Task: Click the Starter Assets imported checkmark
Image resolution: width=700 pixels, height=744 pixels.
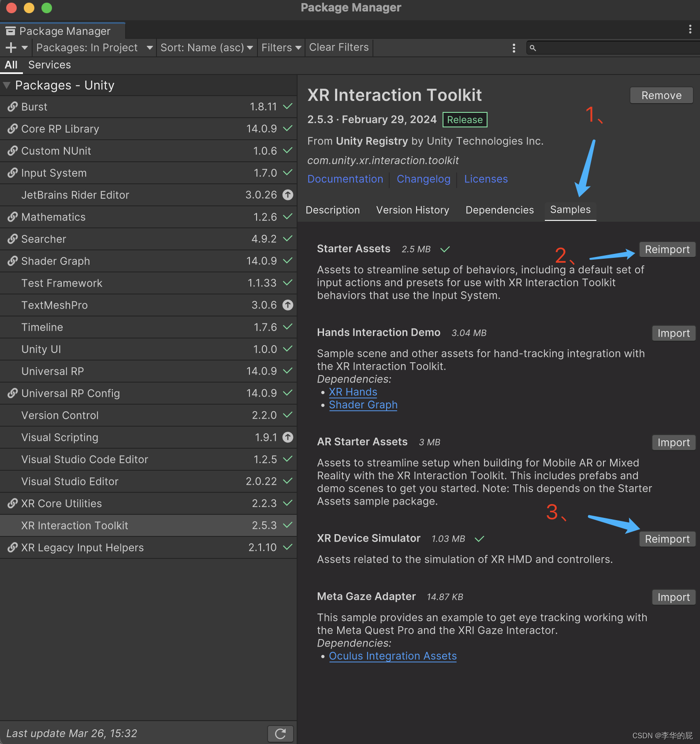Action: pos(445,249)
